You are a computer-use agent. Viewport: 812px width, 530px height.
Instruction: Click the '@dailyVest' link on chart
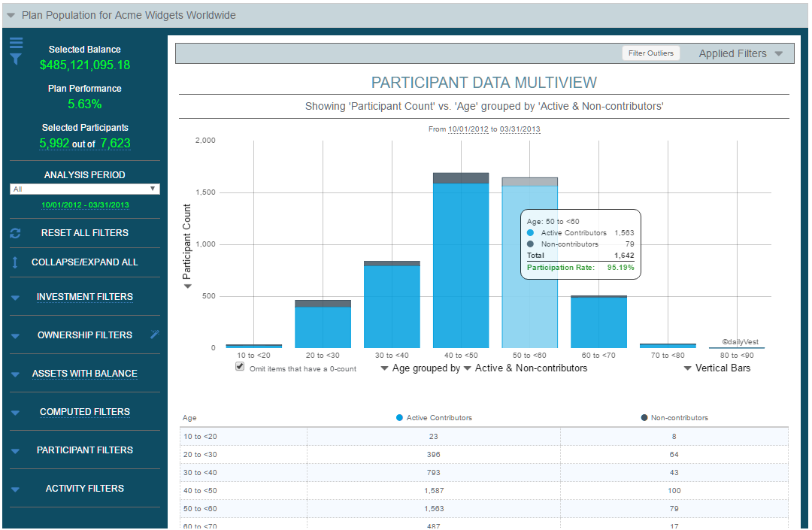point(739,341)
